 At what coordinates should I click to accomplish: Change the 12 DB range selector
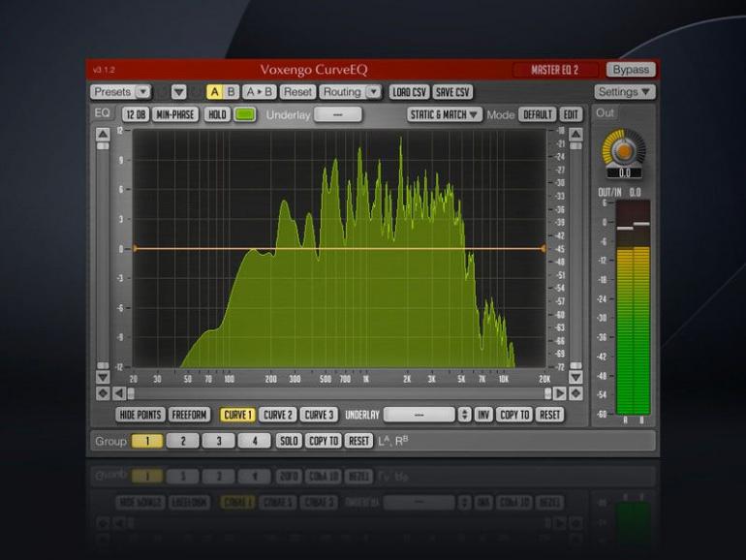pos(136,114)
